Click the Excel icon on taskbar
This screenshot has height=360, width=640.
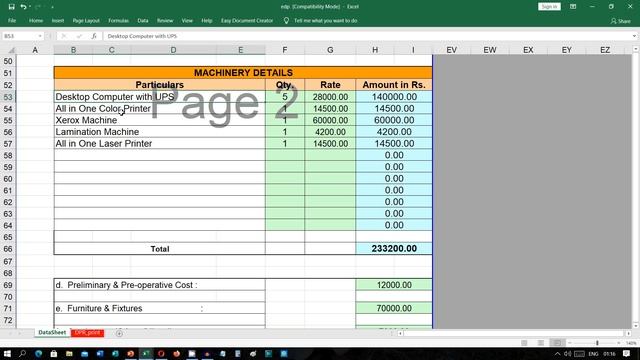pyautogui.click(x=146, y=353)
